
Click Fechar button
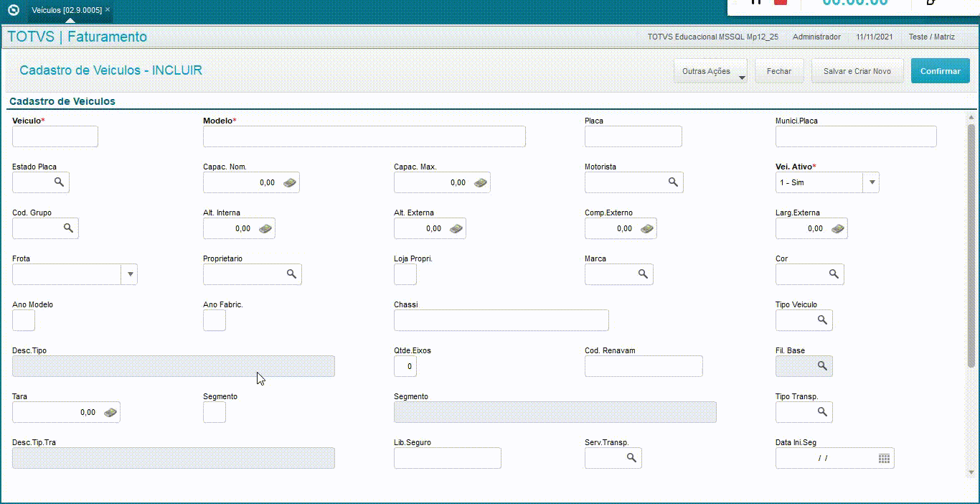coord(779,71)
